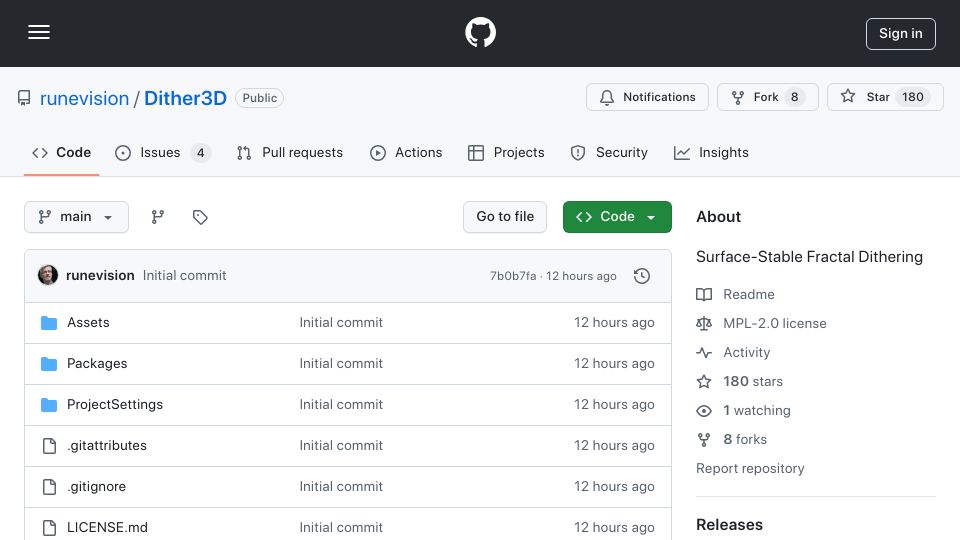This screenshot has width=960, height=540.
Task: Open the ProjectSettings folder
Action: (114, 405)
